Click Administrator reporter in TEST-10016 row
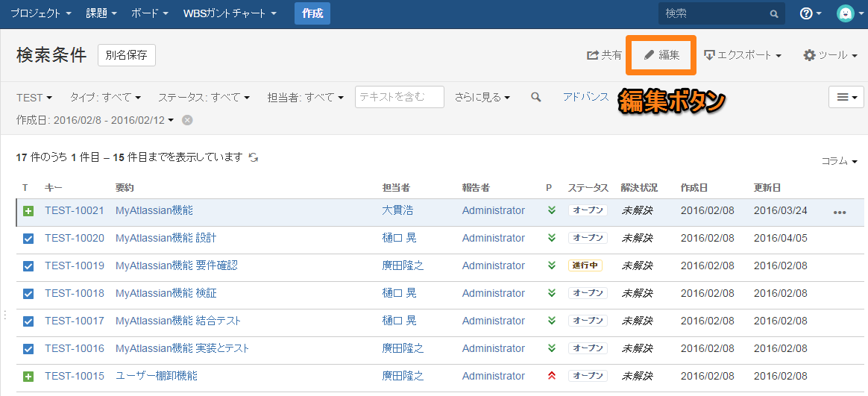Screen dimensions: 868x396 pyautogui.click(x=493, y=348)
